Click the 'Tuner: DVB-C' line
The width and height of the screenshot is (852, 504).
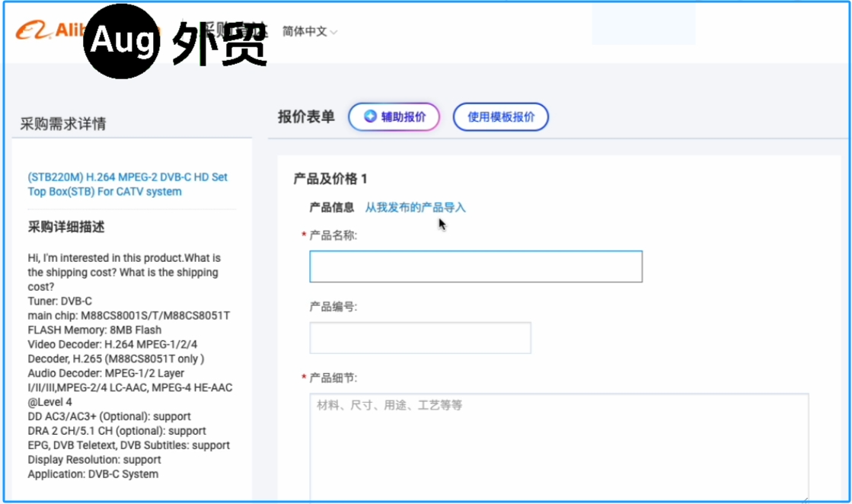click(x=60, y=301)
